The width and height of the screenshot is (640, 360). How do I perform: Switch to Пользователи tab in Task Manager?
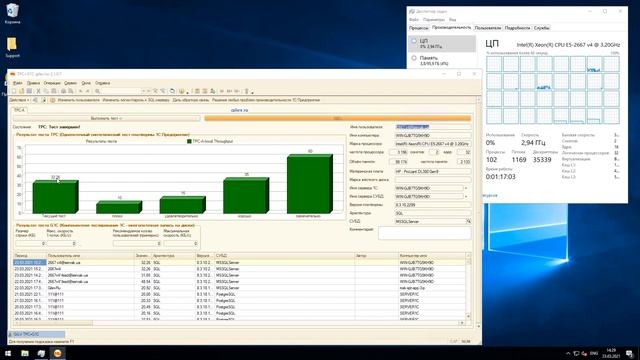click(488, 28)
